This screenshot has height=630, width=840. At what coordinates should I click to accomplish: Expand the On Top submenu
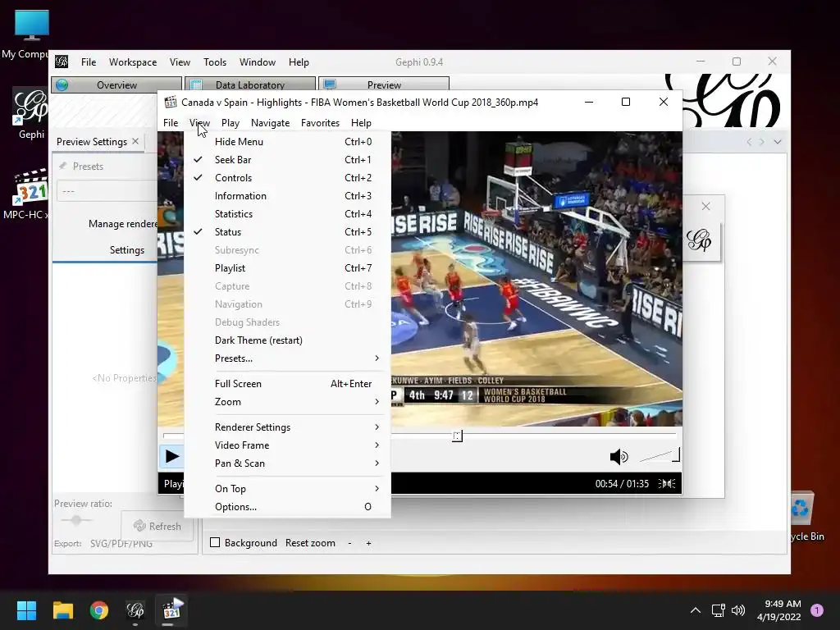point(287,489)
